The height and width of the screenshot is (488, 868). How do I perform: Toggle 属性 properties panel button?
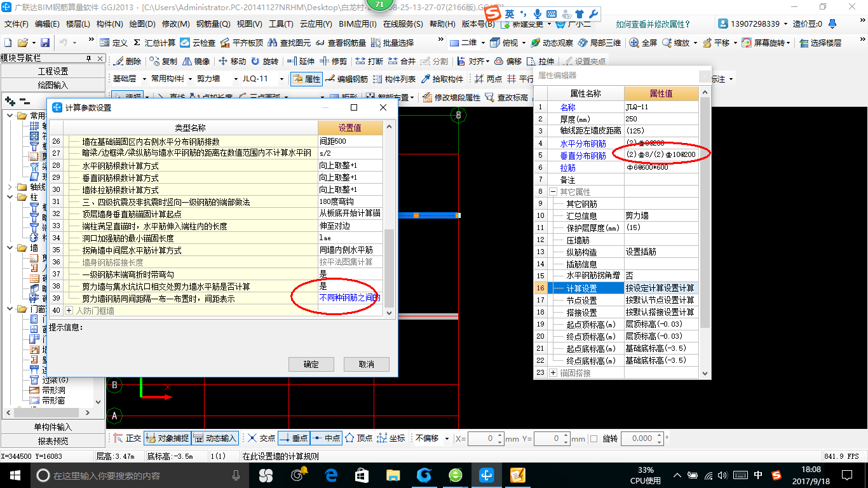(307, 79)
